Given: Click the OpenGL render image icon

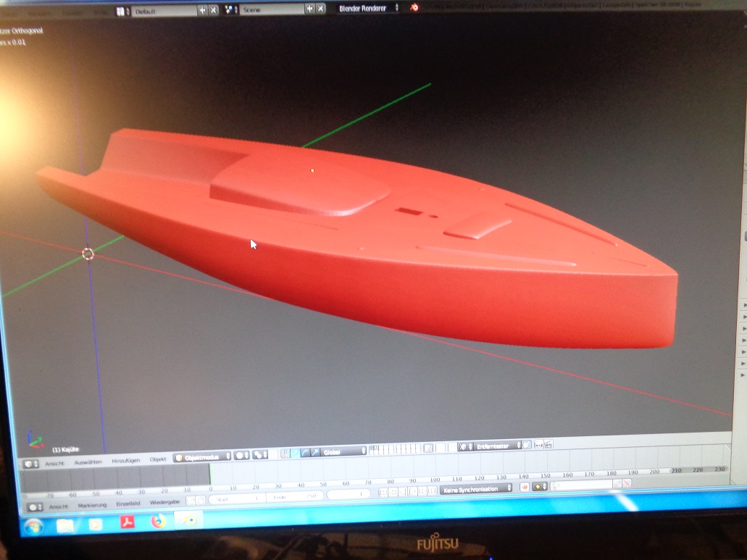Looking at the screenshot, I should point(539,444).
